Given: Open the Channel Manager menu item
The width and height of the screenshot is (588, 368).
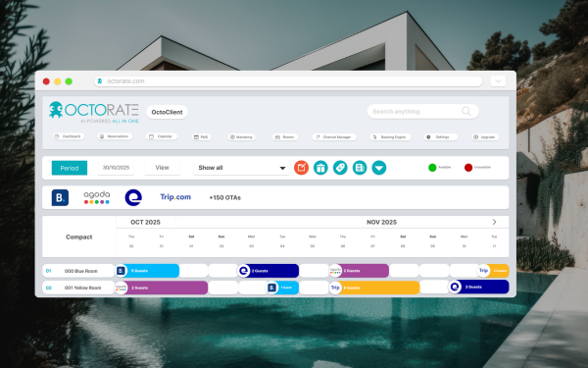Looking at the screenshot, I should click(x=334, y=137).
